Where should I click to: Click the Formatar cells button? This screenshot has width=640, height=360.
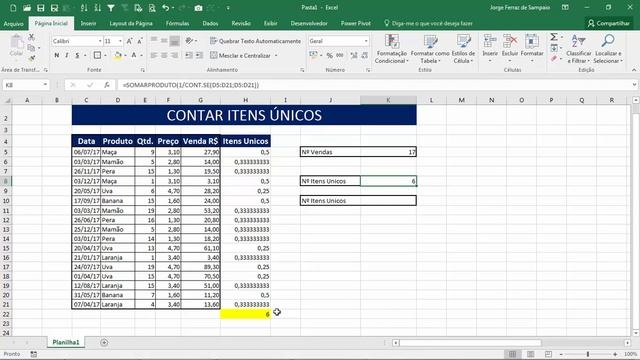pyautogui.click(x=532, y=49)
